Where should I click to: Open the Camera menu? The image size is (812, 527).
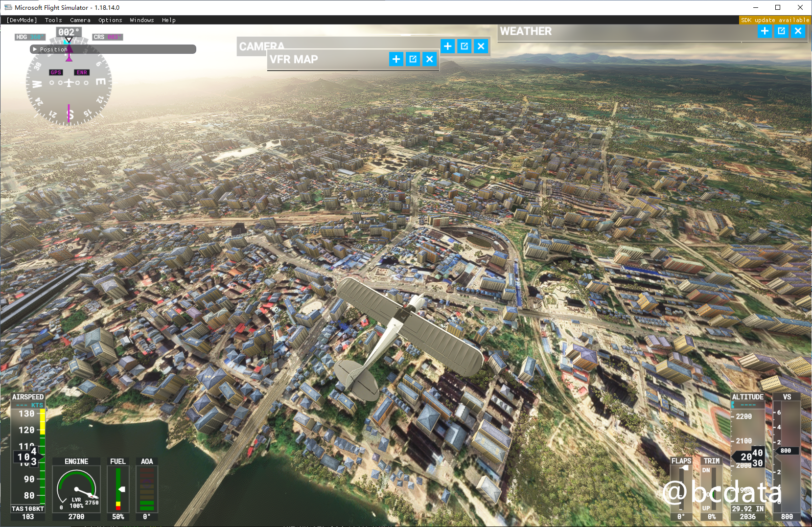coord(80,20)
